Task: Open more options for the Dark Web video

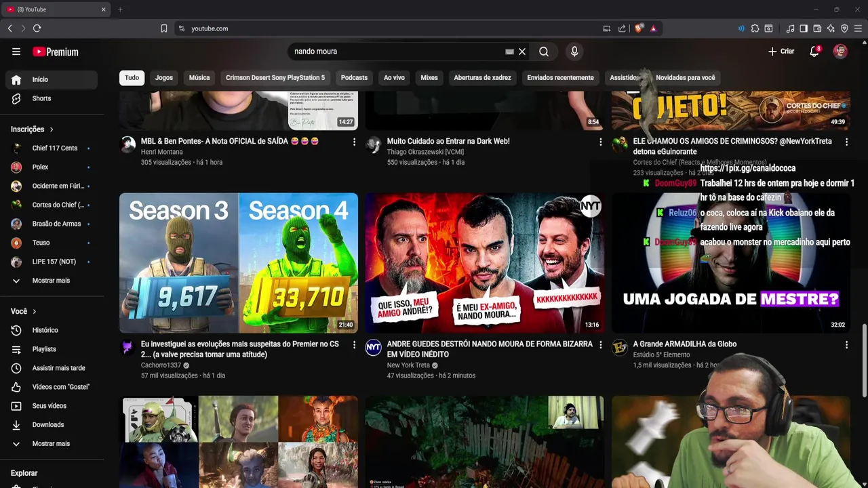Action: (600, 142)
